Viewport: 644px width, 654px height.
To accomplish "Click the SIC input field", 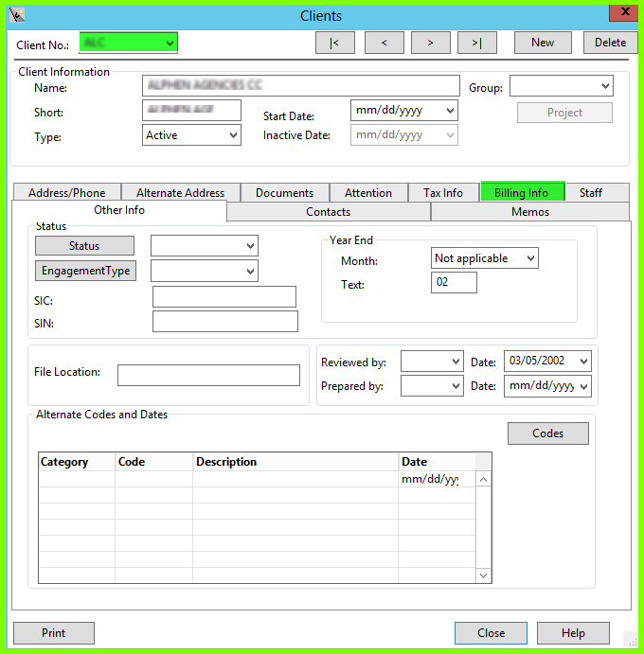I will 224,297.
